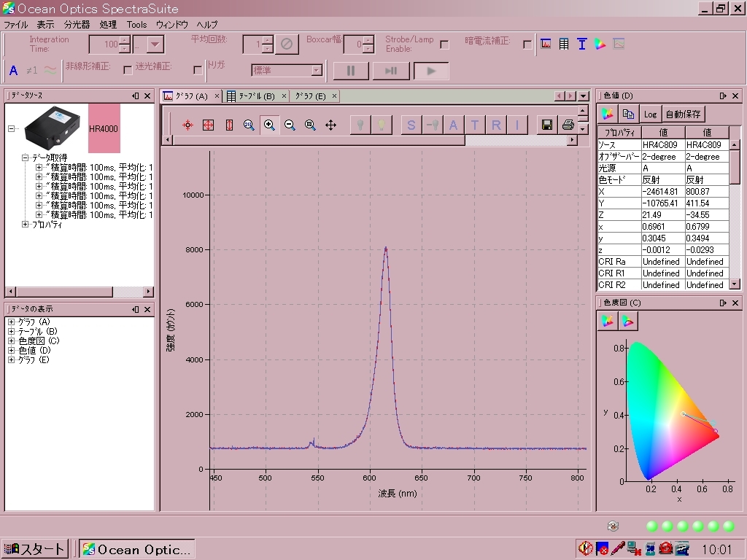Click the スタート button on taskbar

click(34, 549)
